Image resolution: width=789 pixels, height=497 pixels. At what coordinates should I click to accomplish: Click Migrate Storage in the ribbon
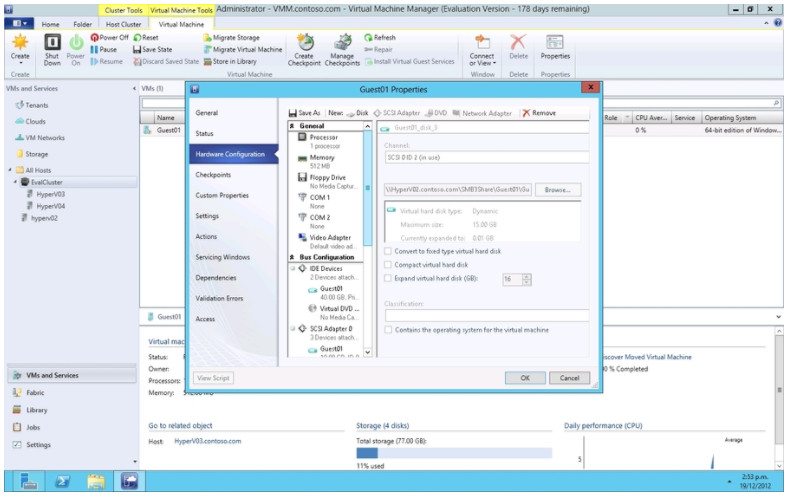pyautogui.click(x=231, y=37)
